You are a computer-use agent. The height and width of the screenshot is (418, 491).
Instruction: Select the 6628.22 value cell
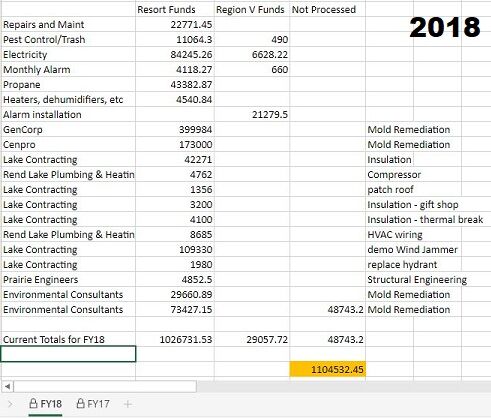(x=252, y=54)
